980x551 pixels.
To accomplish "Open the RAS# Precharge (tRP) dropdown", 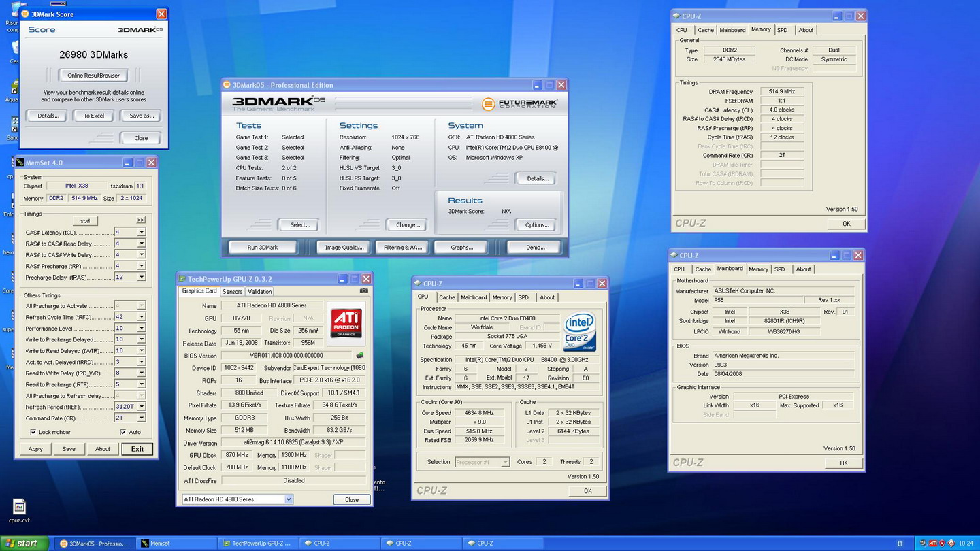I will [x=142, y=266].
